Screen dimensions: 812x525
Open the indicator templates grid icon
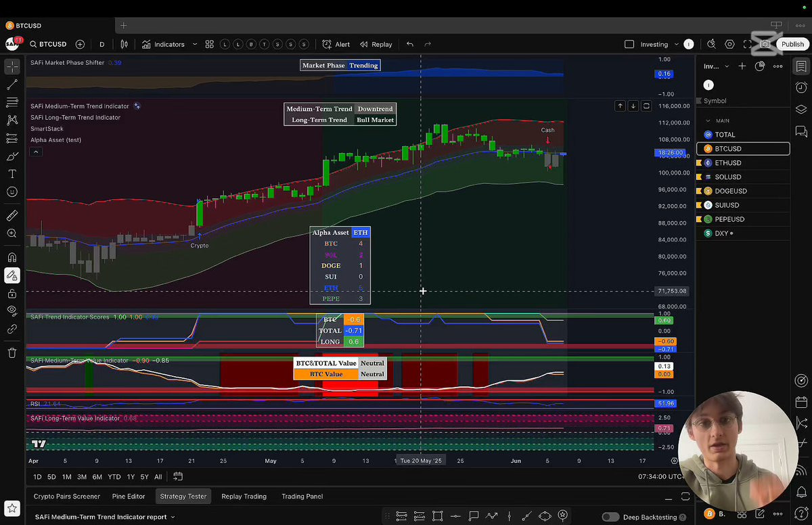210,45
